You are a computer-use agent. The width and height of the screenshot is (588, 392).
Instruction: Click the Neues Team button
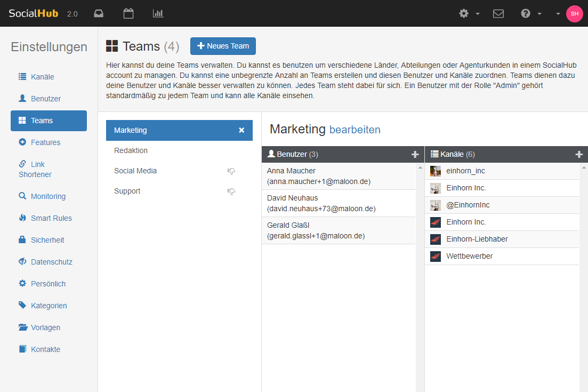click(x=223, y=46)
